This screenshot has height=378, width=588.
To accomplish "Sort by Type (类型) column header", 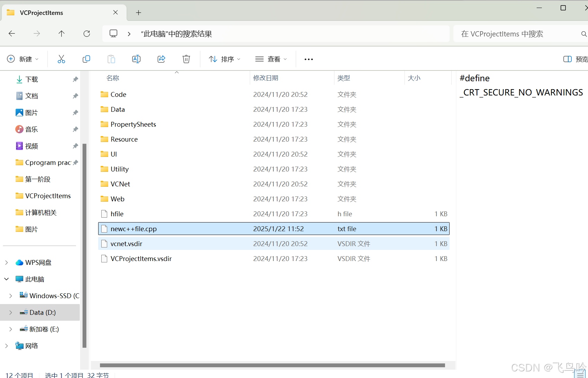I will 344,78.
